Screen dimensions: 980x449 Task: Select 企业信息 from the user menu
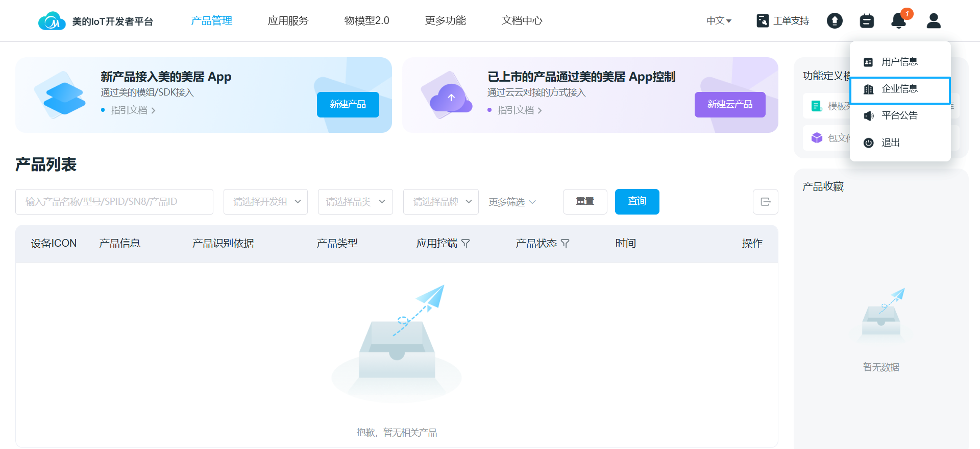(x=900, y=89)
